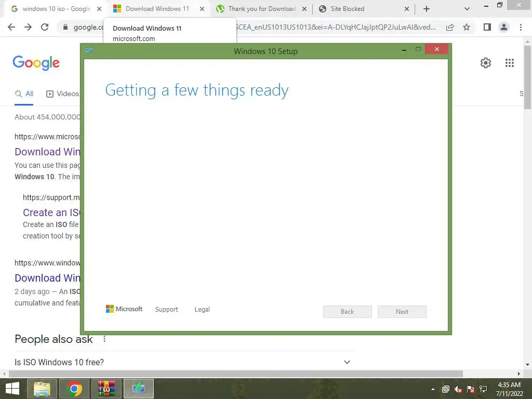Click the horizontal page scrollbar
Image resolution: width=532 pixels, height=399 pixels.
click(x=236, y=374)
